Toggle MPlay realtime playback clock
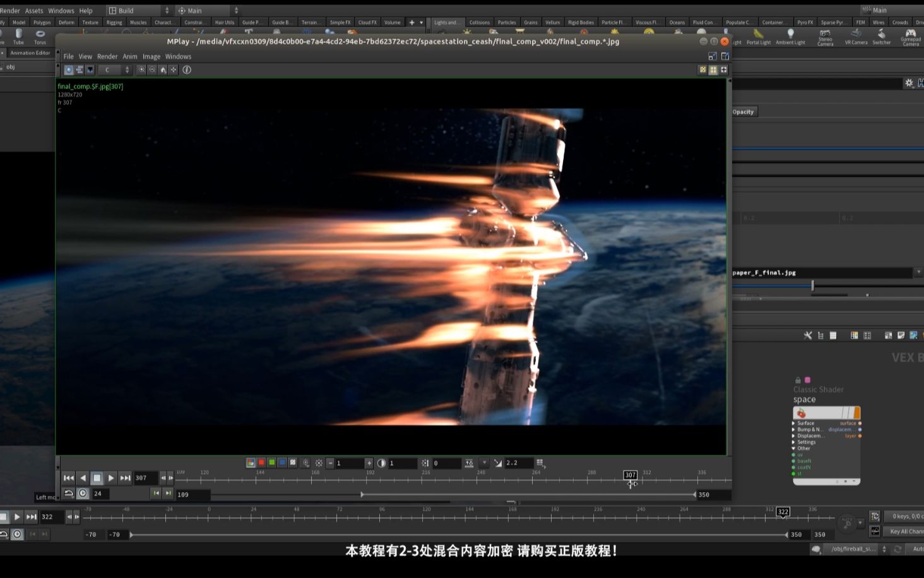This screenshot has height=578, width=924. coord(83,493)
